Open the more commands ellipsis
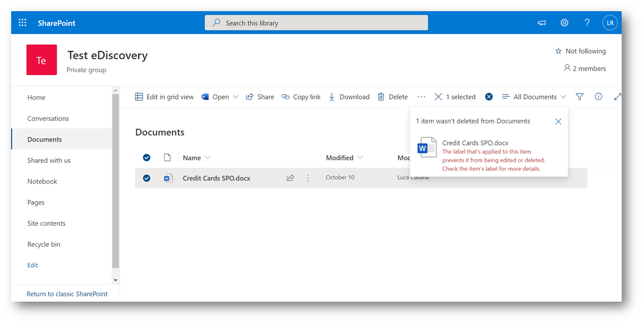 [421, 97]
